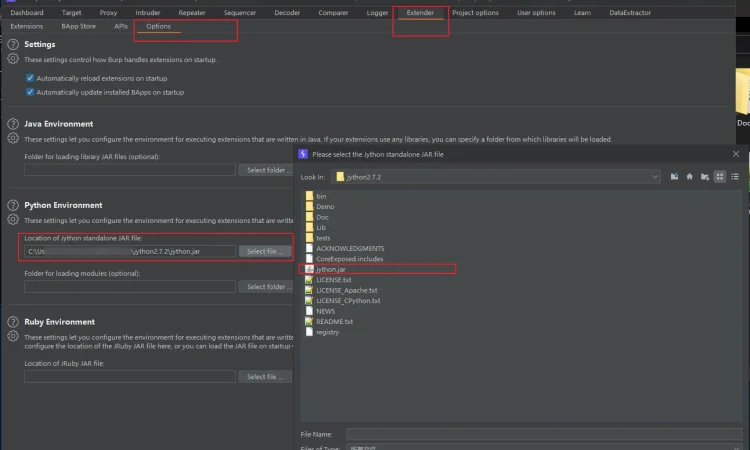Open the User options tab
The height and width of the screenshot is (450, 750).
click(x=536, y=13)
